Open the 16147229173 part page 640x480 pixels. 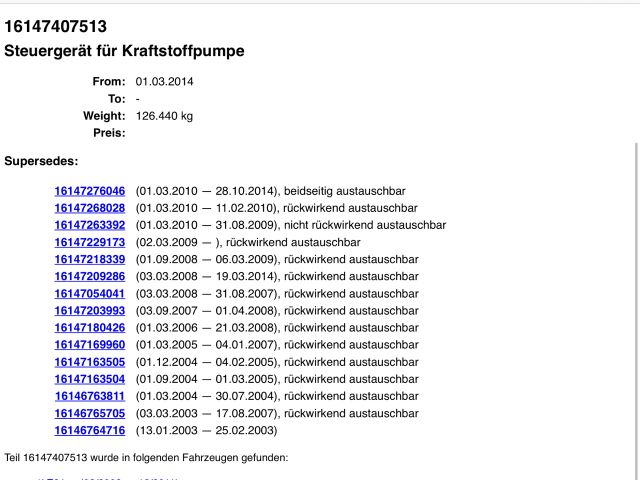coord(90,242)
